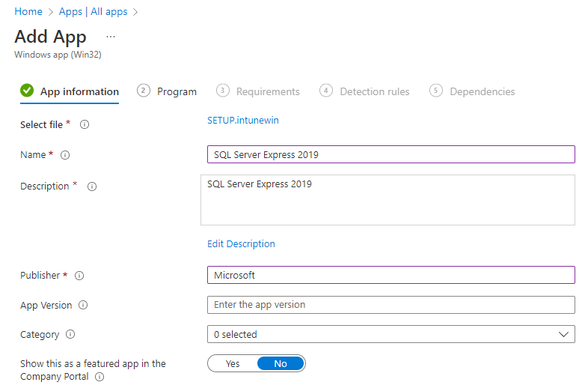Click the info icon beside Description label
Viewport: 588px width, 388px height.
click(92, 187)
